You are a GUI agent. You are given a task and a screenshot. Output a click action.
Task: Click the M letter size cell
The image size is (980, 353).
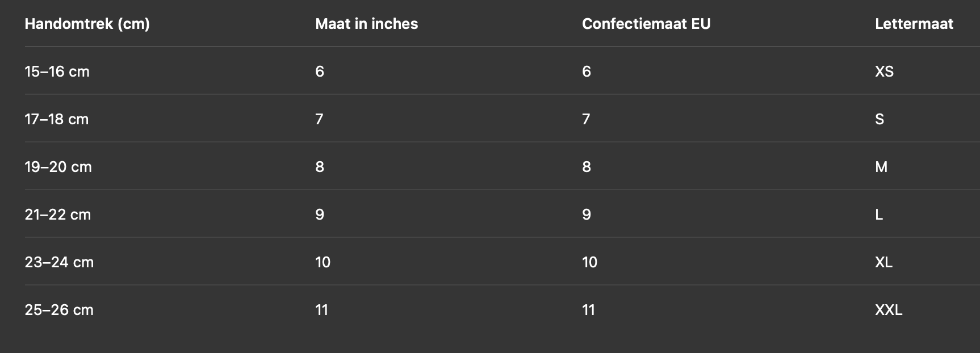pos(881,167)
